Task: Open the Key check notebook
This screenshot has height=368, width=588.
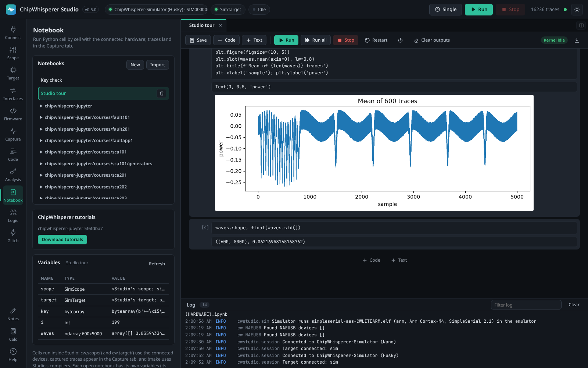Action: click(103, 80)
